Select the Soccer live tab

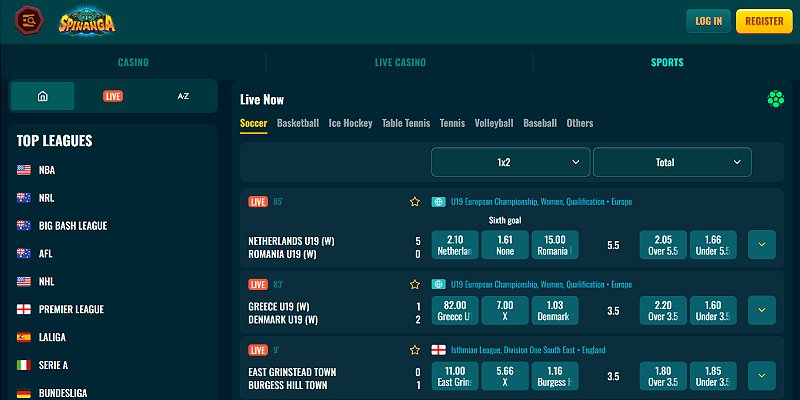(x=254, y=123)
